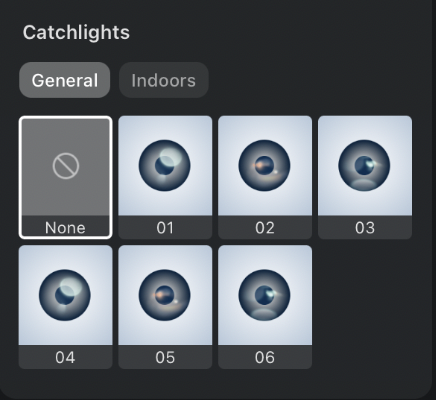Viewport: 436px width, 400px height.
Task: Apply catchlight 02 eye preview
Action: pos(264,166)
